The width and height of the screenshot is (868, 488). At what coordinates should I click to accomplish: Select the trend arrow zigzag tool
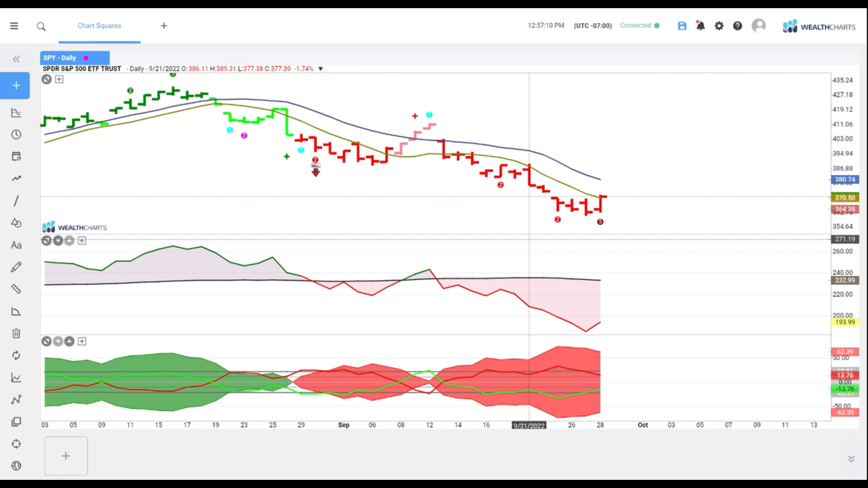pyautogui.click(x=16, y=178)
